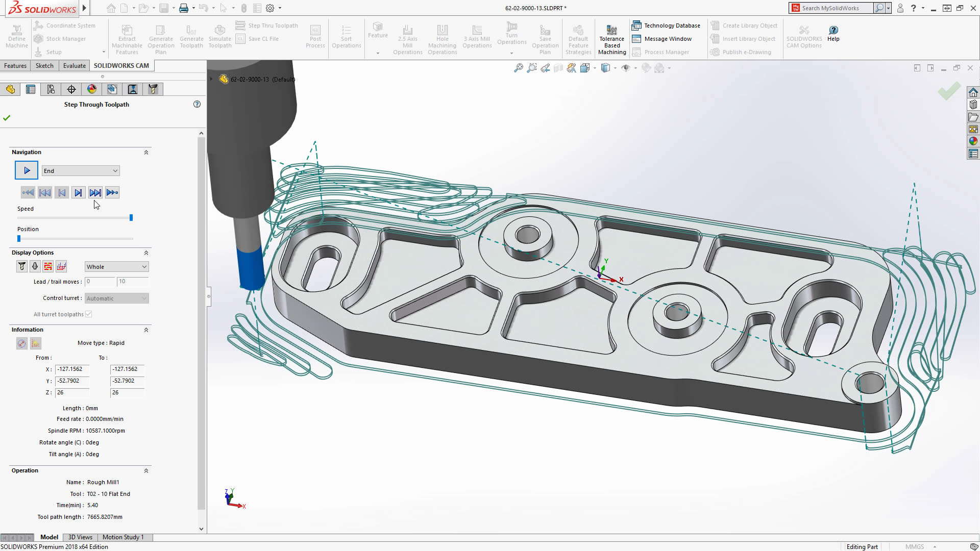Collapse the Information section
Image resolution: width=980 pixels, height=551 pixels.
(x=146, y=329)
